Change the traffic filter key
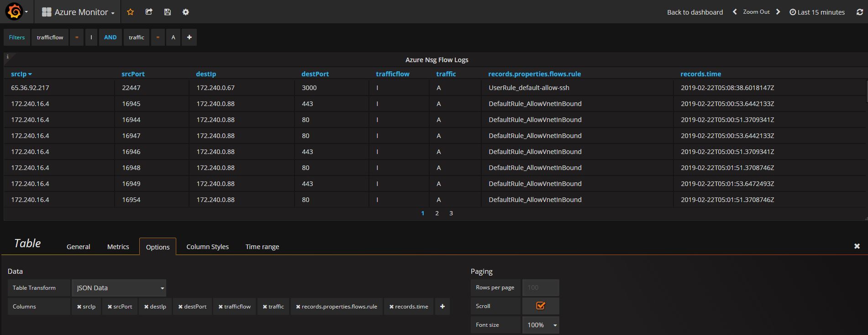 coord(136,37)
